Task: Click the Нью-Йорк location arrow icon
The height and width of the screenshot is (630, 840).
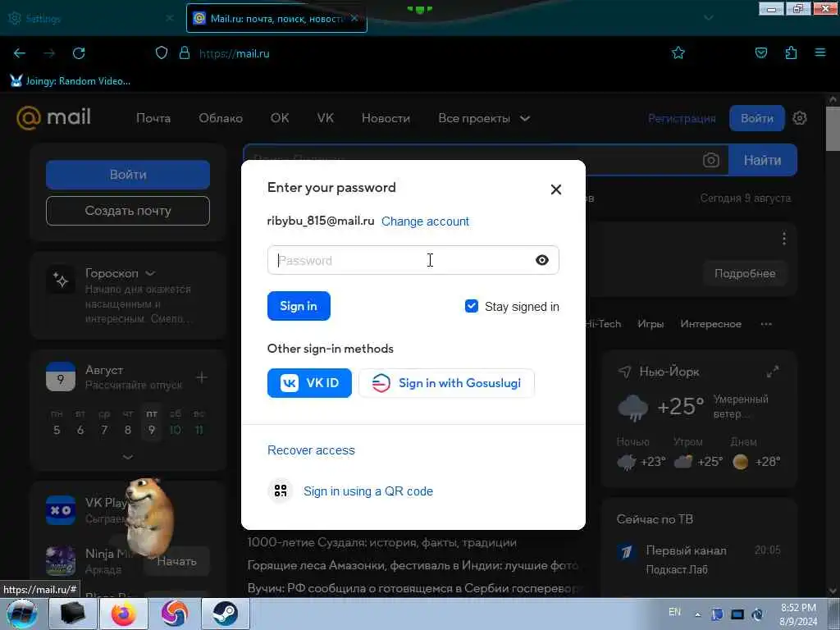Action: click(x=624, y=372)
